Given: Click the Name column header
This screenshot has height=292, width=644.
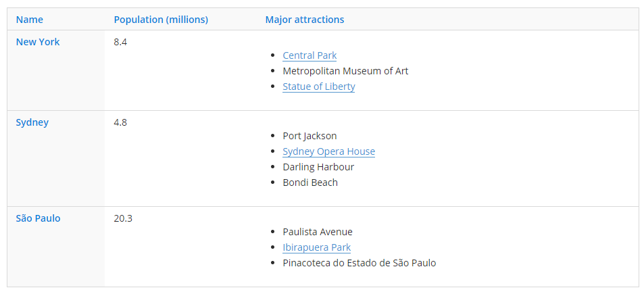Looking at the screenshot, I should [x=29, y=20].
